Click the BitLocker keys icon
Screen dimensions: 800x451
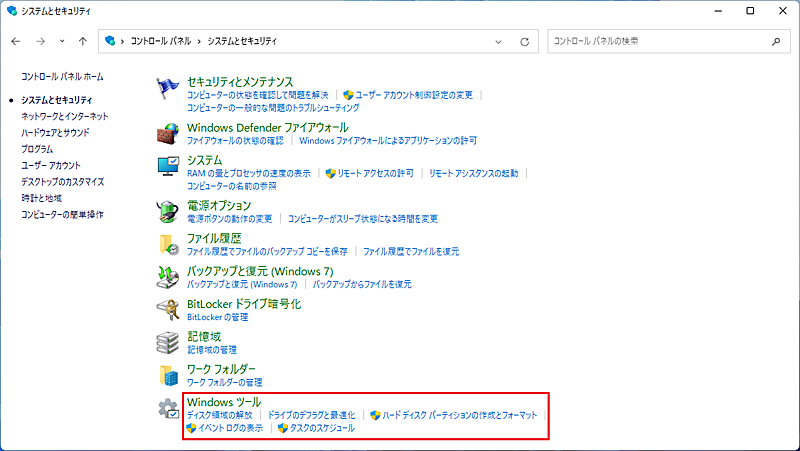(x=167, y=310)
